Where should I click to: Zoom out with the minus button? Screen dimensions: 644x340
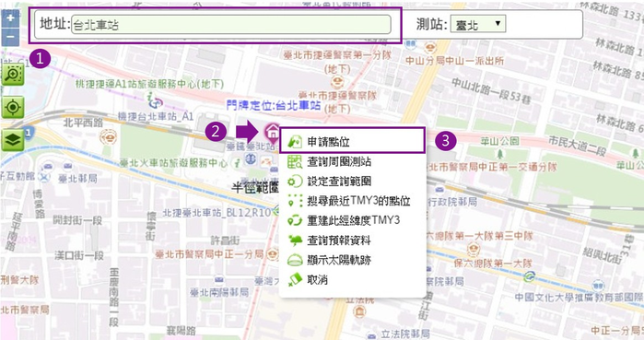point(10,38)
